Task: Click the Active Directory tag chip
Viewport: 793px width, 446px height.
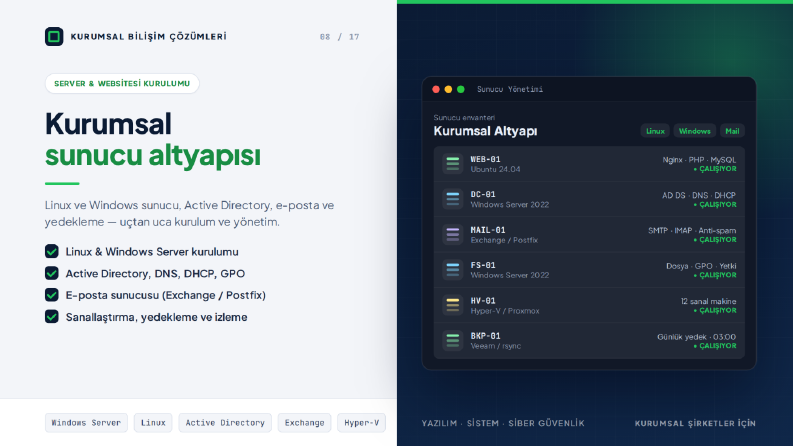Action: point(225,423)
